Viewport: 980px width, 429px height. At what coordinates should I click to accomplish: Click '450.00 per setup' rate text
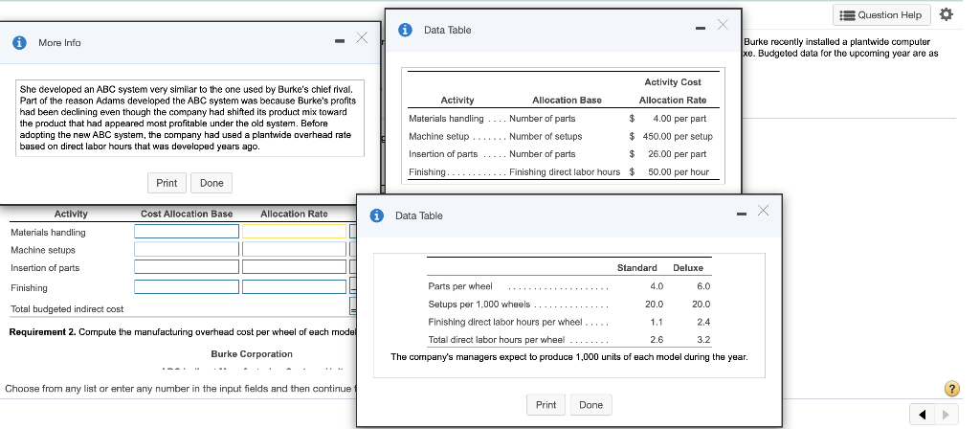(x=678, y=136)
